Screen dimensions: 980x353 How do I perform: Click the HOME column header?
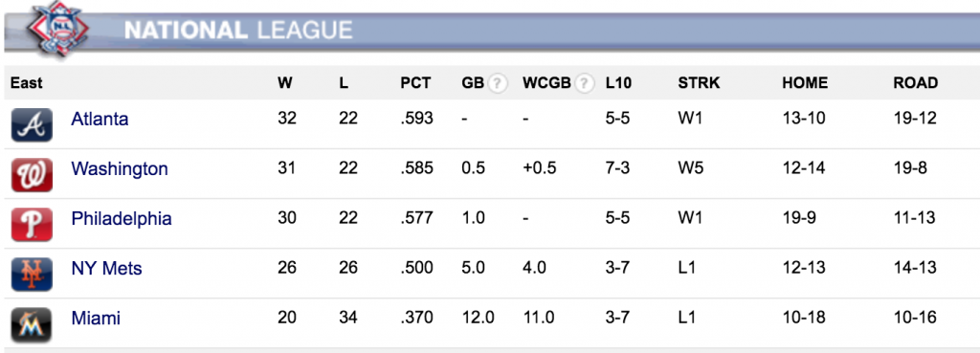tap(805, 83)
